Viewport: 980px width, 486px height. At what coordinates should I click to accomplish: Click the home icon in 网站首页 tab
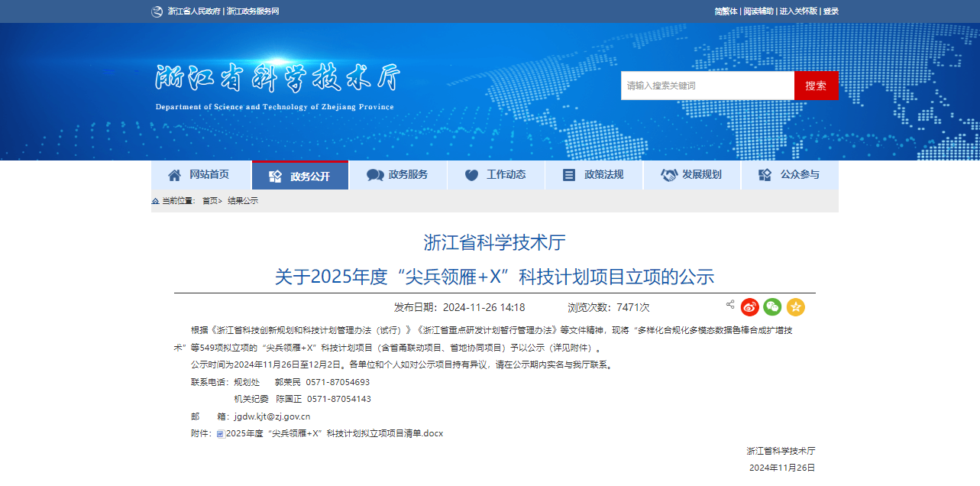[x=175, y=175]
